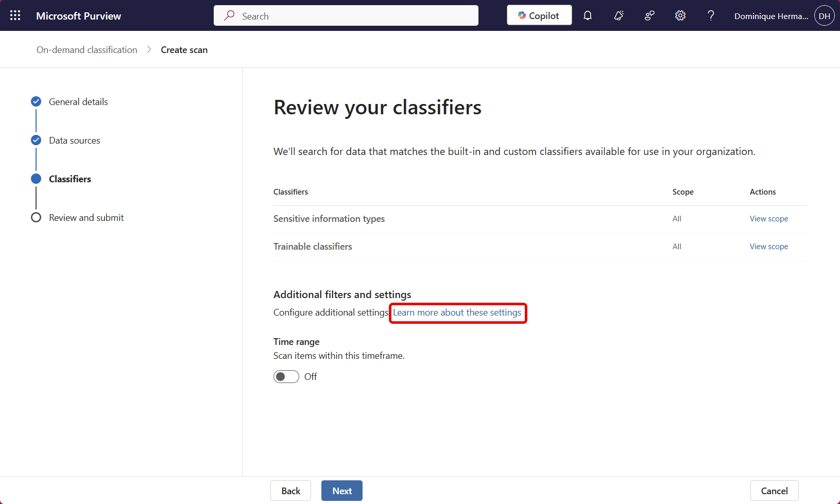The height and width of the screenshot is (504, 840).
Task: Select the General details step
Action: [78, 101]
